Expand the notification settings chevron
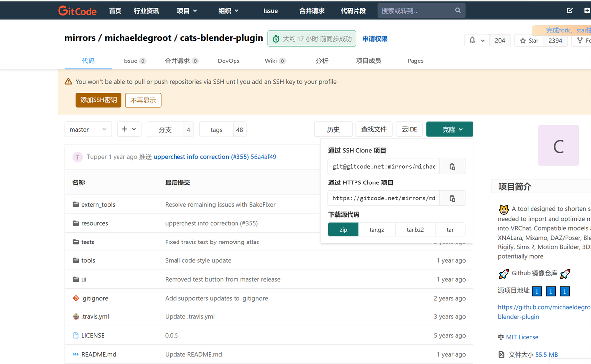This screenshot has height=364, width=591. [x=483, y=40]
